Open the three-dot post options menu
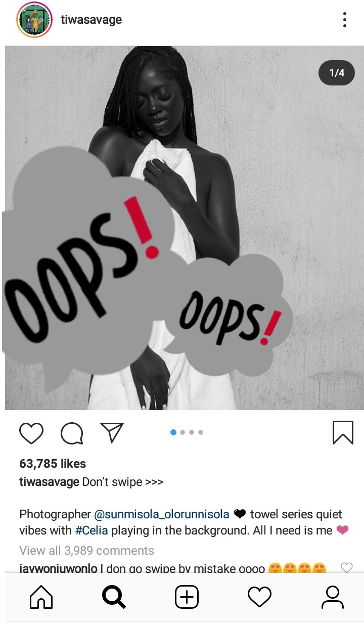The width and height of the screenshot is (364, 625). pyautogui.click(x=345, y=20)
